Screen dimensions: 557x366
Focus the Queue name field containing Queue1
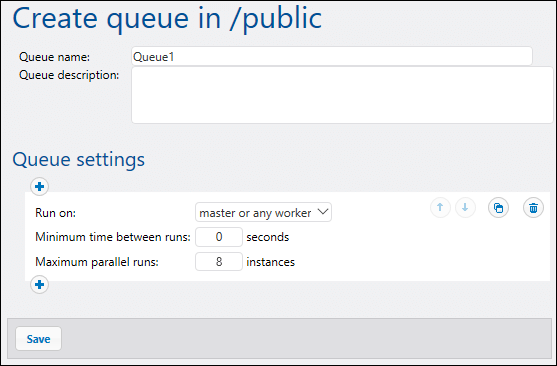pos(332,56)
